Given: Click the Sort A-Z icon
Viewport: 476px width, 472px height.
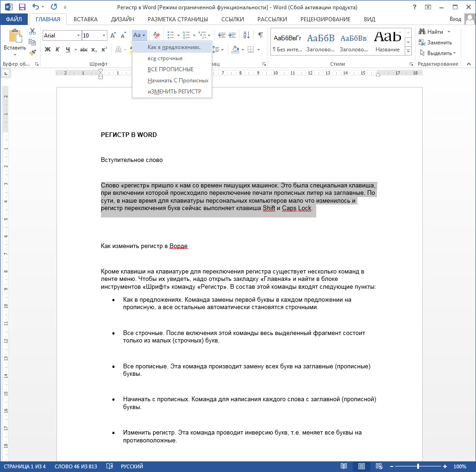Looking at the screenshot, I should click(x=246, y=35).
